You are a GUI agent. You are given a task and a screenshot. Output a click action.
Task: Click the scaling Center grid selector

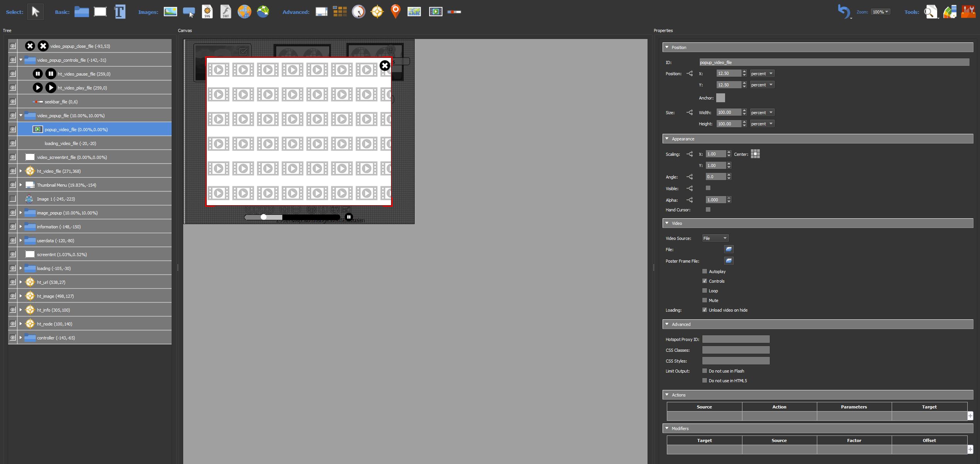coord(755,154)
